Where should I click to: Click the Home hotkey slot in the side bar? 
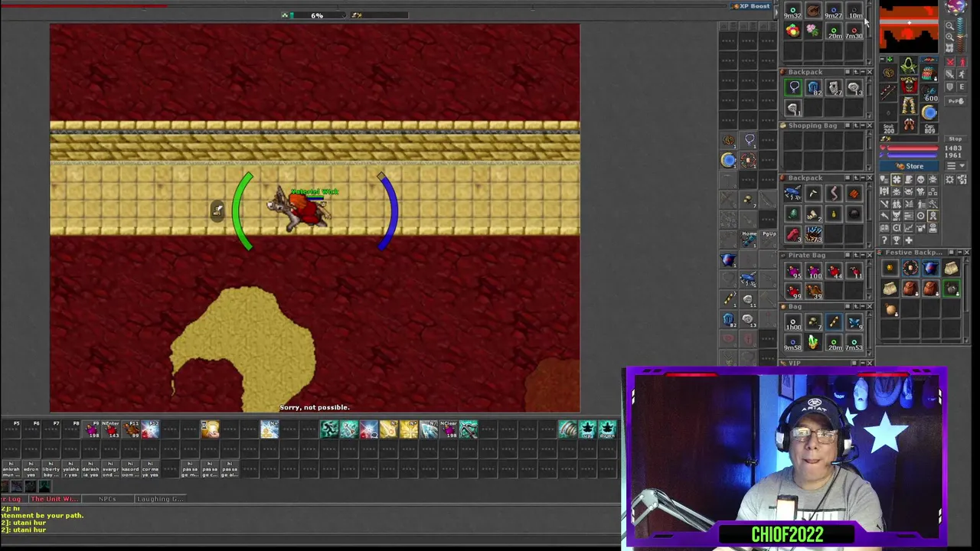coord(749,239)
